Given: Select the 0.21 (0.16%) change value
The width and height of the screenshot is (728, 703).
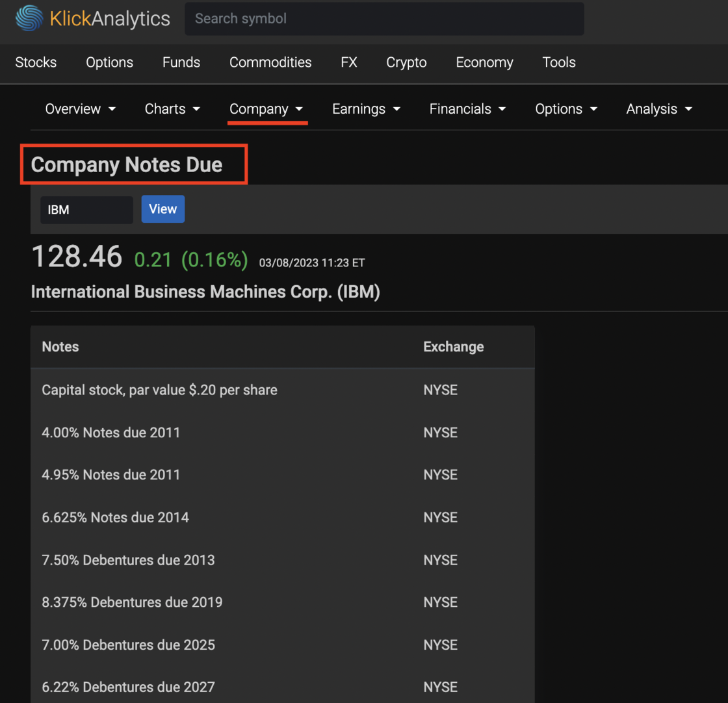Looking at the screenshot, I should tap(191, 260).
